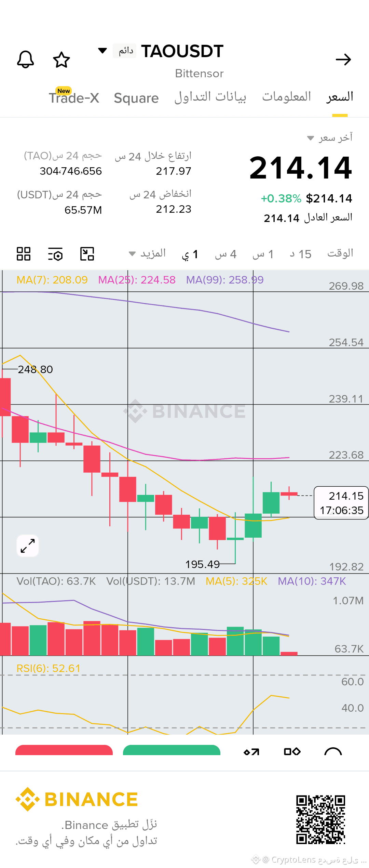Tap the red sell button

(x=64, y=750)
